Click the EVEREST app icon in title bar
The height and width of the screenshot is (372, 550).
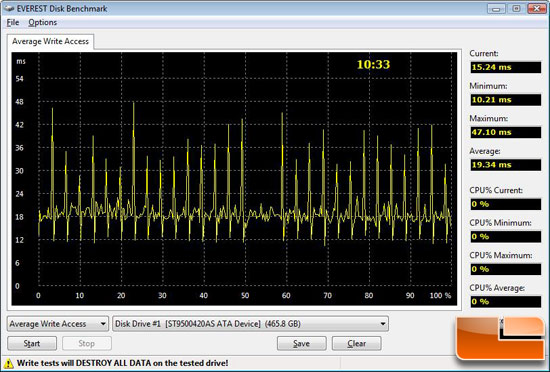tap(9, 8)
